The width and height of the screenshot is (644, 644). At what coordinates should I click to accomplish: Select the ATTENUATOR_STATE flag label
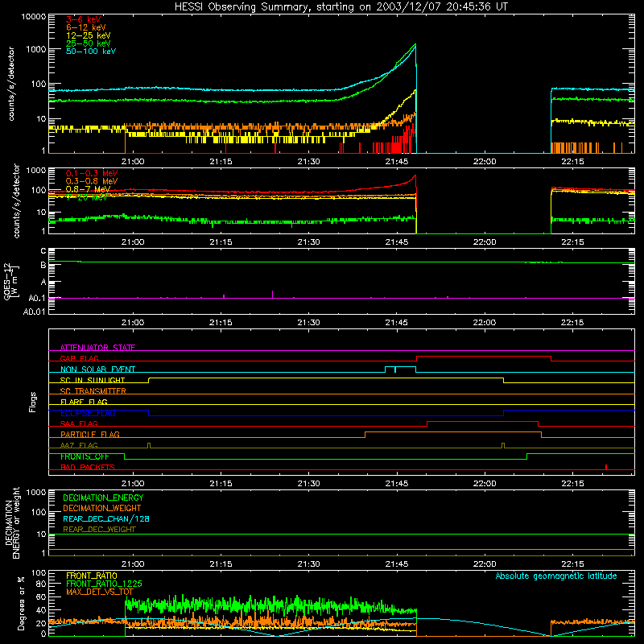(x=97, y=348)
